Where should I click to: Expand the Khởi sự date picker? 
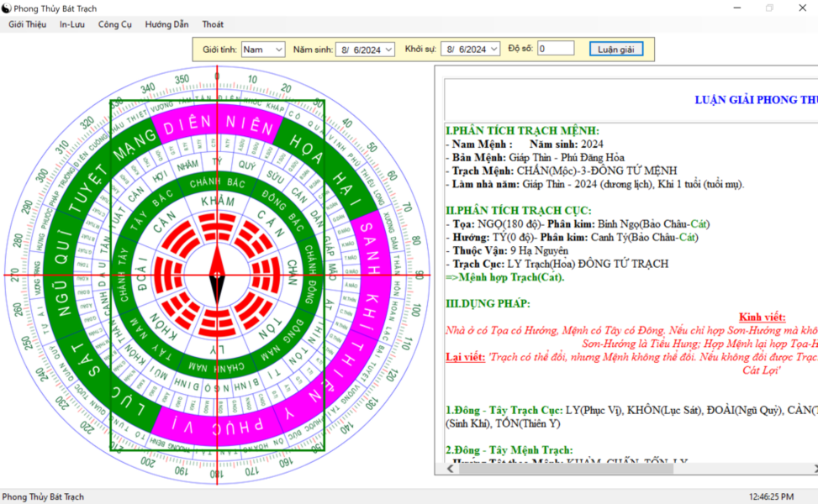(494, 50)
